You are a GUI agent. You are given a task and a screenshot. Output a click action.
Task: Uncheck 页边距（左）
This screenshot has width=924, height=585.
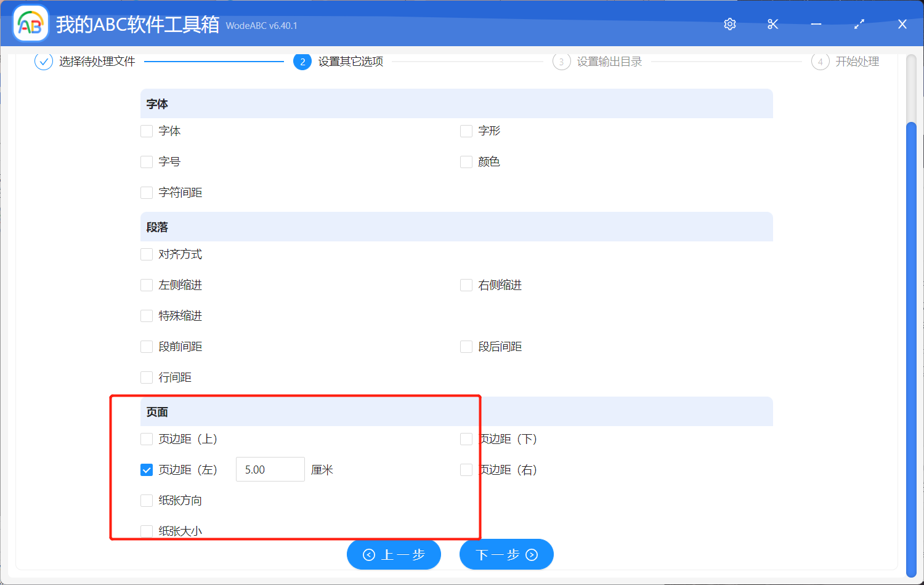[146, 469]
